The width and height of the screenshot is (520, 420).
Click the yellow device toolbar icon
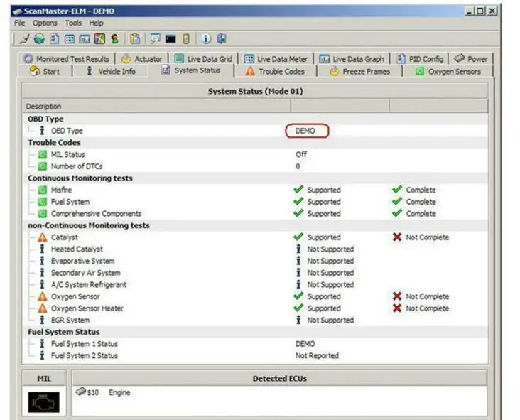186,39
